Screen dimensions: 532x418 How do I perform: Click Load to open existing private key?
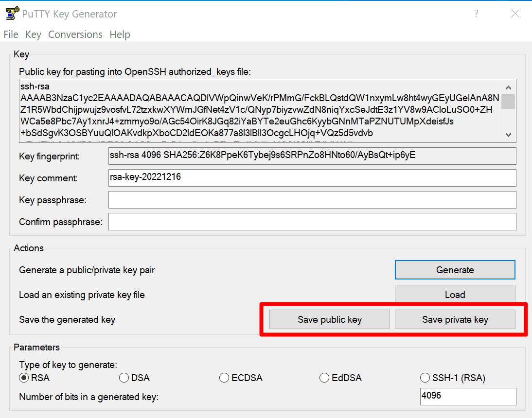[455, 295]
